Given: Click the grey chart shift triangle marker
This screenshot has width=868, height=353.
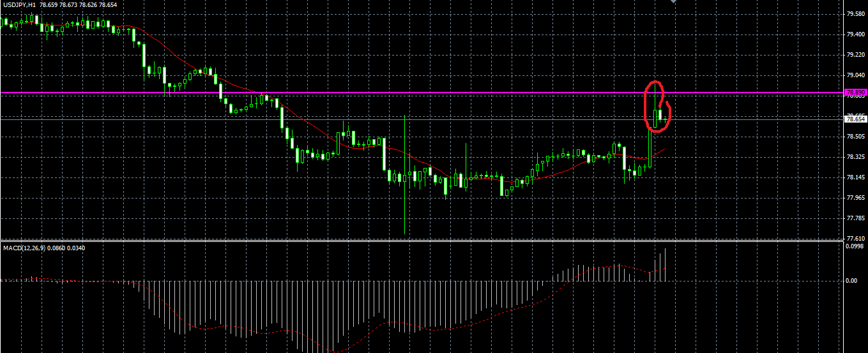Looking at the screenshot, I should click(x=673, y=2).
